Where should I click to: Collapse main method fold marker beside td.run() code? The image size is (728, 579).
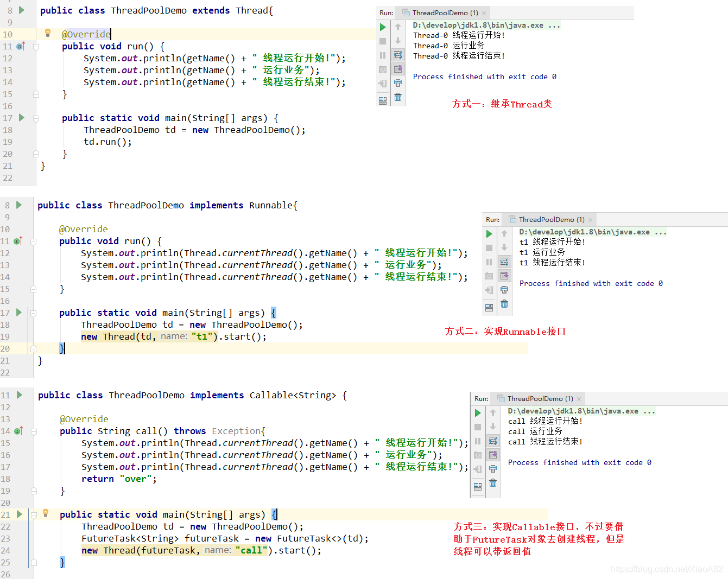(x=36, y=118)
